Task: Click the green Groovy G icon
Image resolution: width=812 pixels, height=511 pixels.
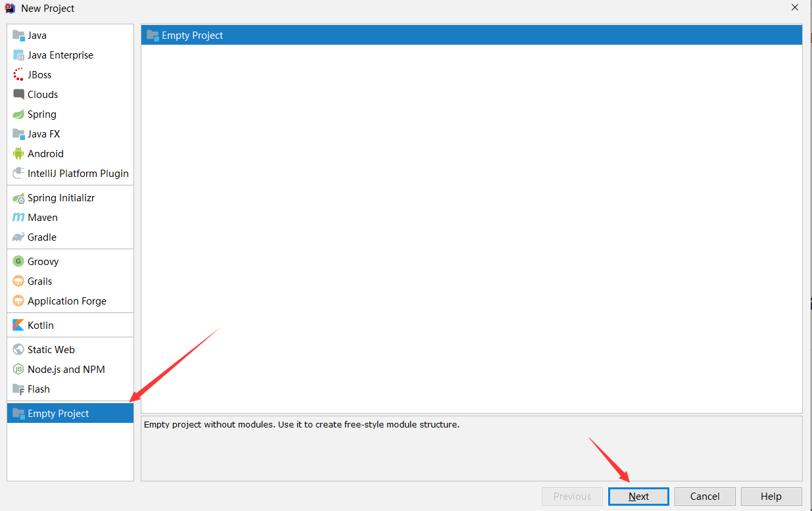Action: 18,262
